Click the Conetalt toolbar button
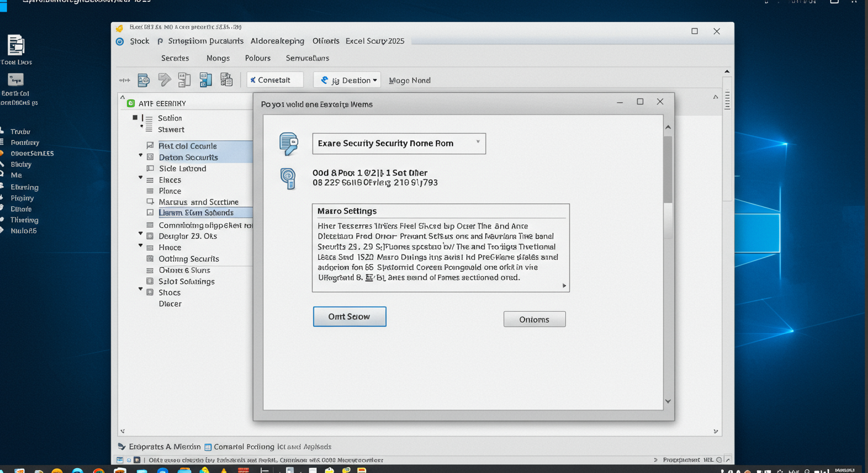The width and height of the screenshot is (868, 473). pyautogui.click(x=275, y=80)
